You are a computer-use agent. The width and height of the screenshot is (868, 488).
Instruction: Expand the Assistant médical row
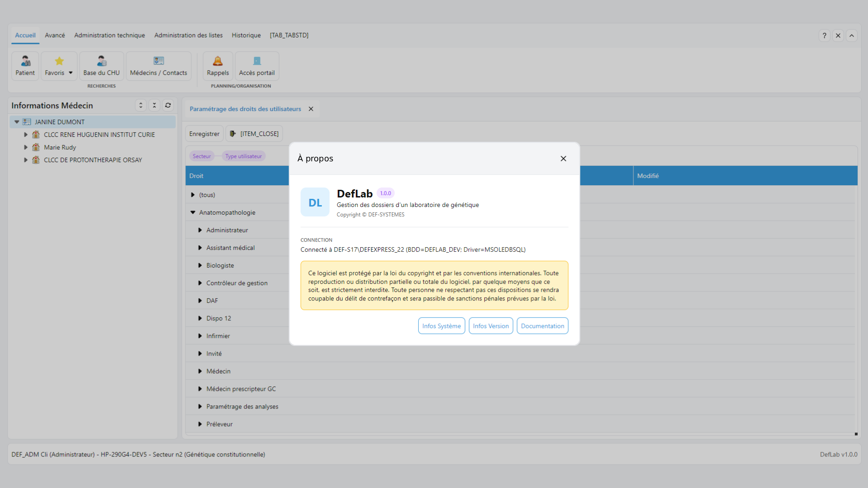tap(200, 248)
